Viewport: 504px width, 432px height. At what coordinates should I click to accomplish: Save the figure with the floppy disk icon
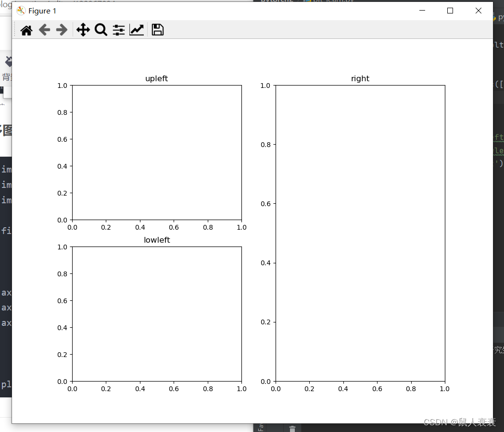point(157,30)
